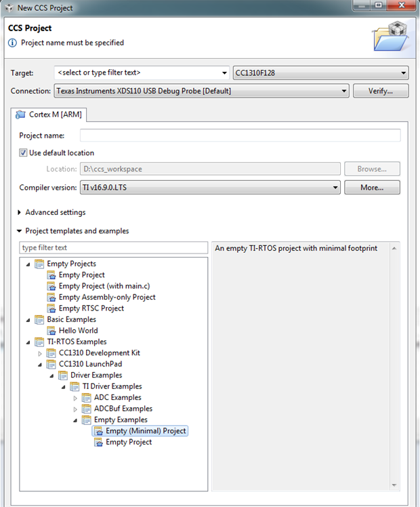Collapse the CC1310 LaunchPad node
Viewport: 420px width, 507px height.
coord(40,365)
